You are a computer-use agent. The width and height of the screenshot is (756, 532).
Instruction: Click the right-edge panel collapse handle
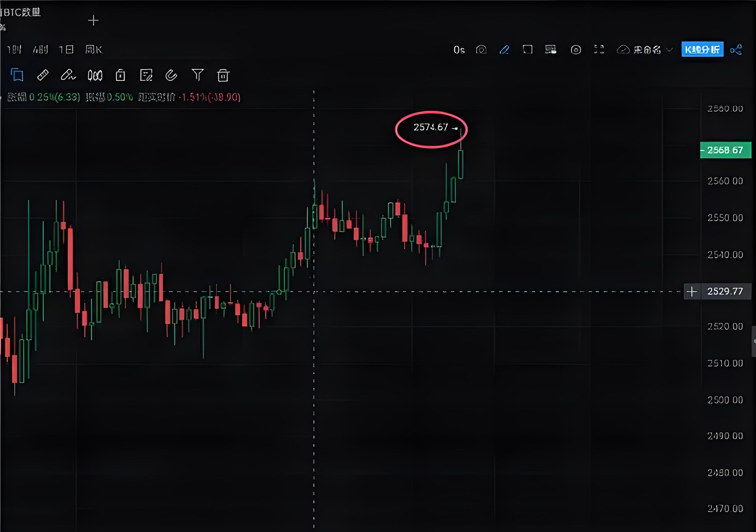(x=754, y=341)
